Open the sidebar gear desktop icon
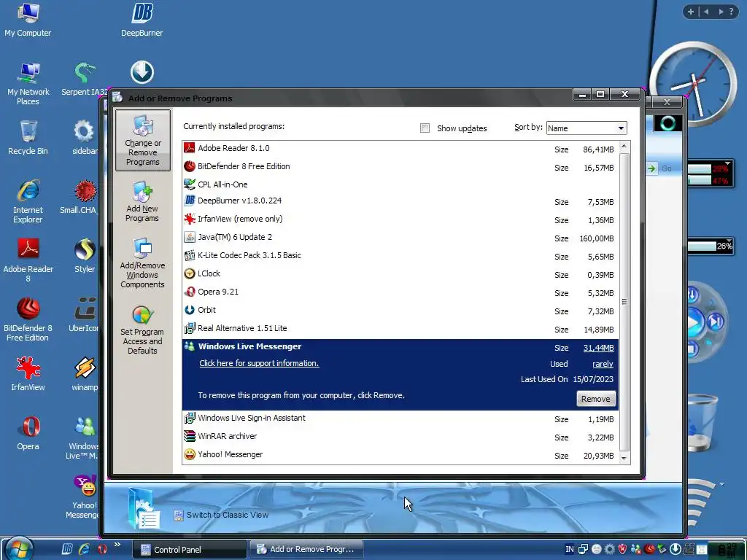The height and width of the screenshot is (560, 747). pos(85,138)
